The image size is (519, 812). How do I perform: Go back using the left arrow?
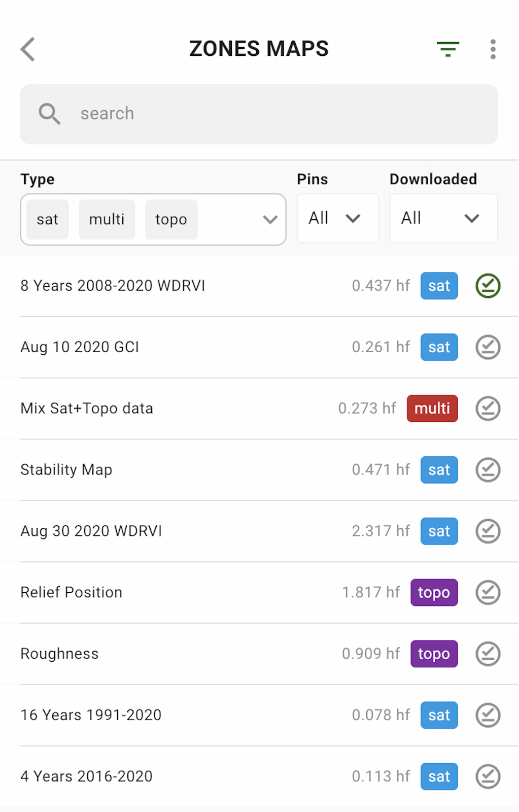pyautogui.click(x=28, y=49)
